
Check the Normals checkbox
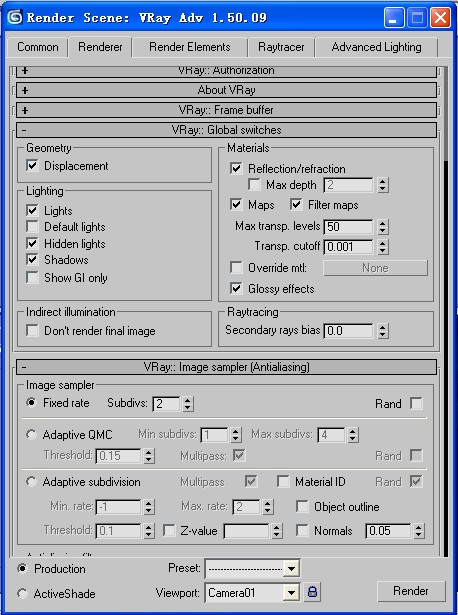[302, 530]
